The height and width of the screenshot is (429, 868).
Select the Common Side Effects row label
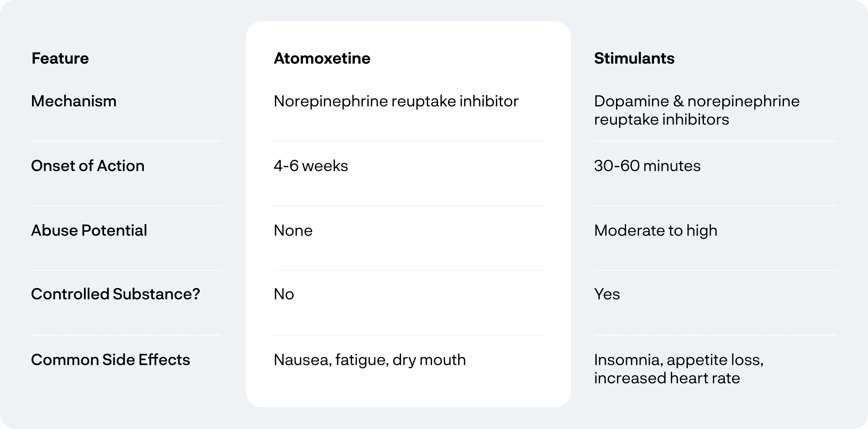[x=111, y=360]
